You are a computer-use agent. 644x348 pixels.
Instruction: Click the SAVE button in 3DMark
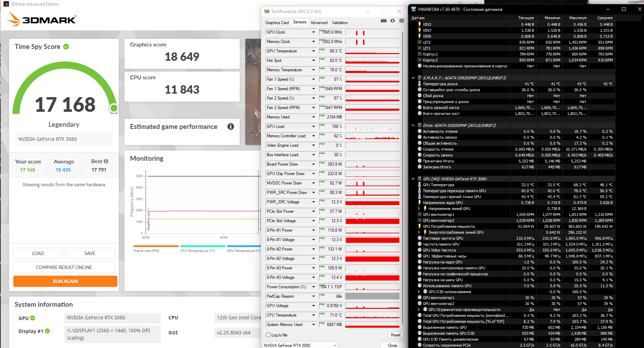point(90,253)
